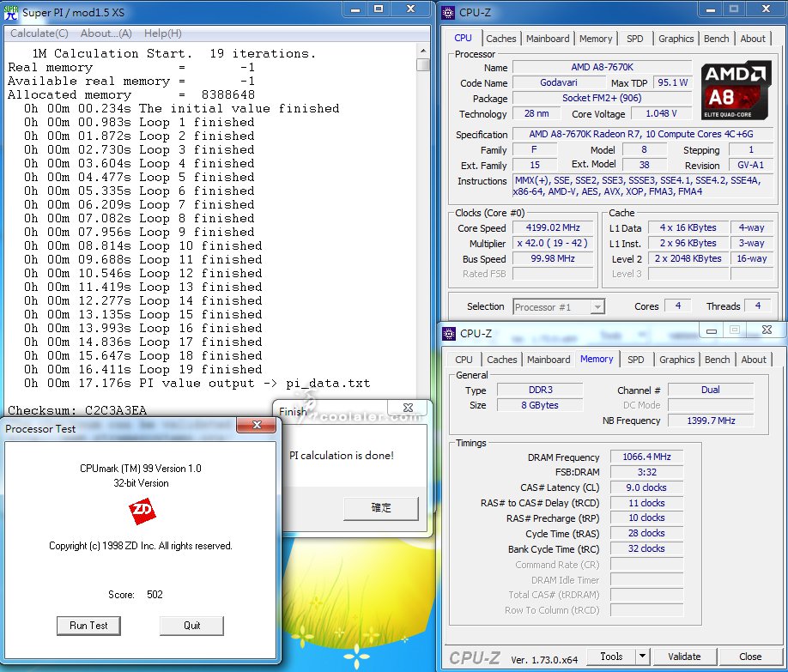Click the Max TDP value 95.1 W
This screenshot has width=788, height=672.
[x=672, y=82]
